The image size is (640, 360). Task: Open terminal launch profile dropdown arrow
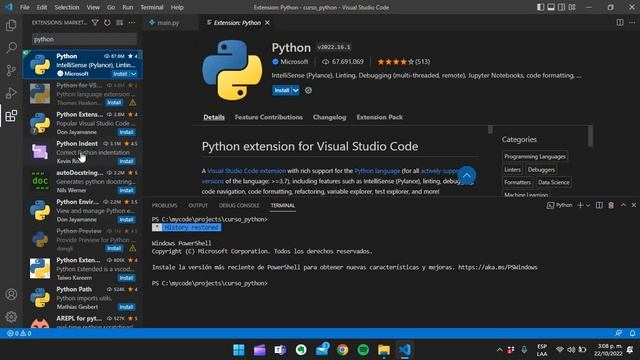[x=588, y=205]
